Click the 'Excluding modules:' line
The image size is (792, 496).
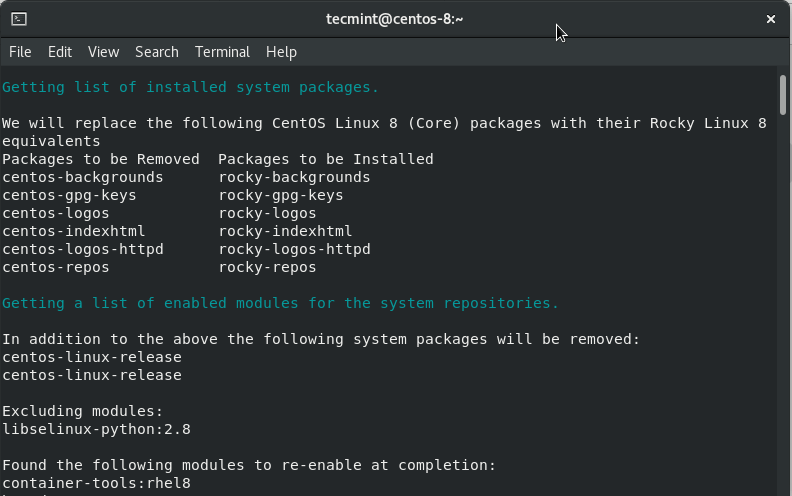pyautogui.click(x=82, y=411)
